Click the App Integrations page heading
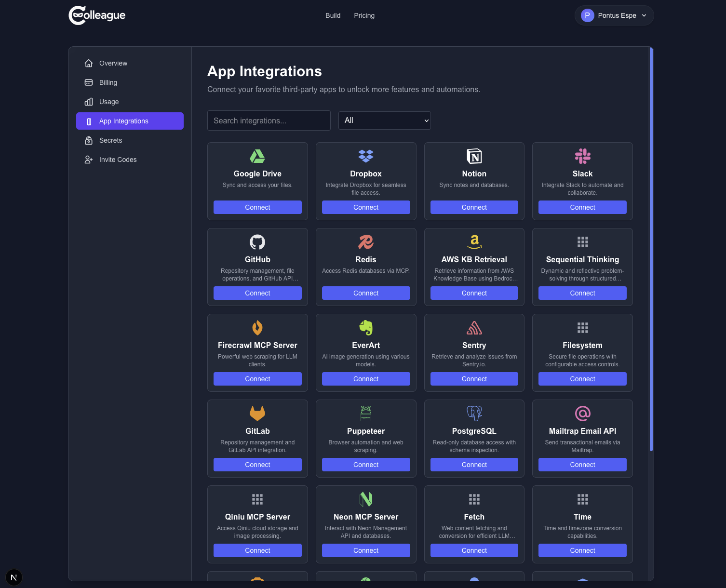Screen dimensions: 726x588 pos(265,71)
